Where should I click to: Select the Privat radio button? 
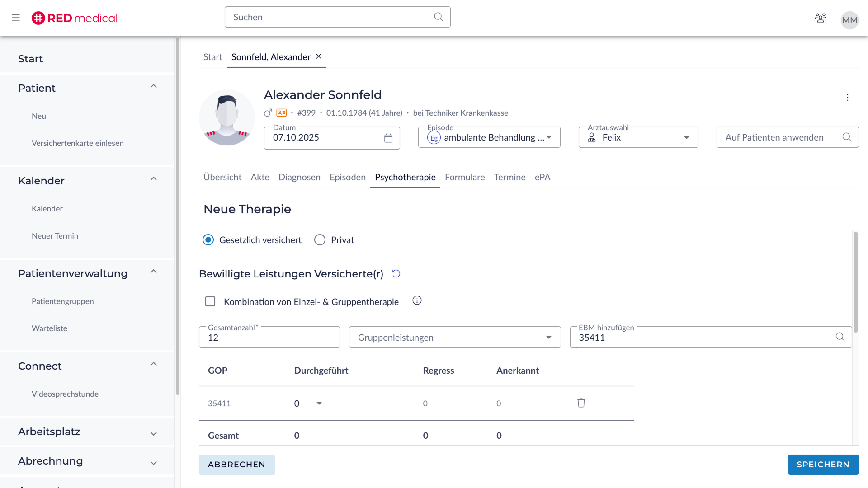(x=320, y=240)
